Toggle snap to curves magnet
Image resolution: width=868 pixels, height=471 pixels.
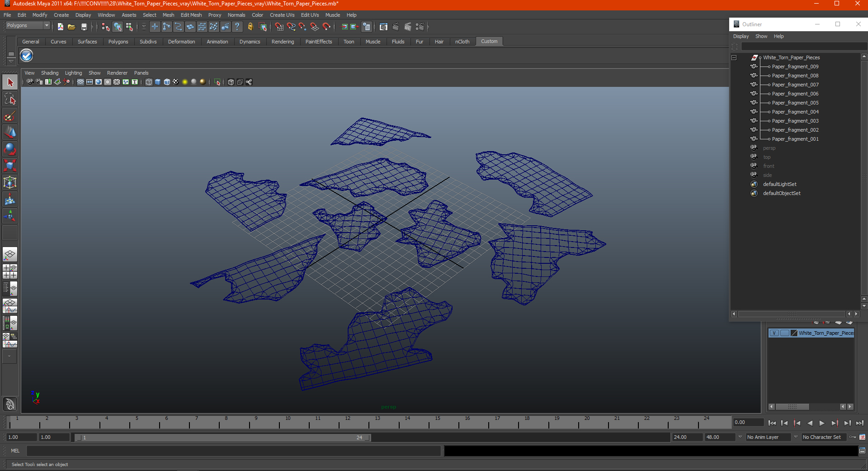[x=291, y=27]
